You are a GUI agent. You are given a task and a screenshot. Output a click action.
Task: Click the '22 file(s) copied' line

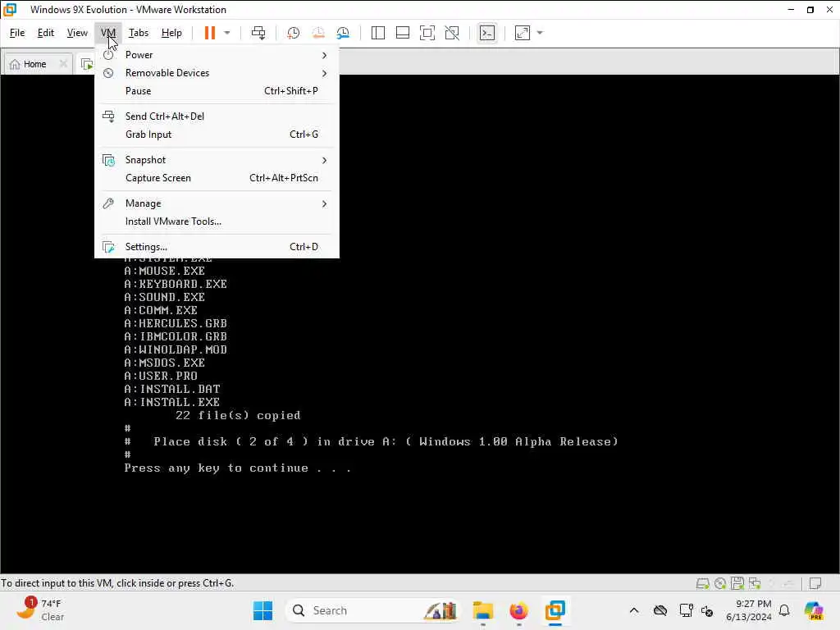point(238,416)
